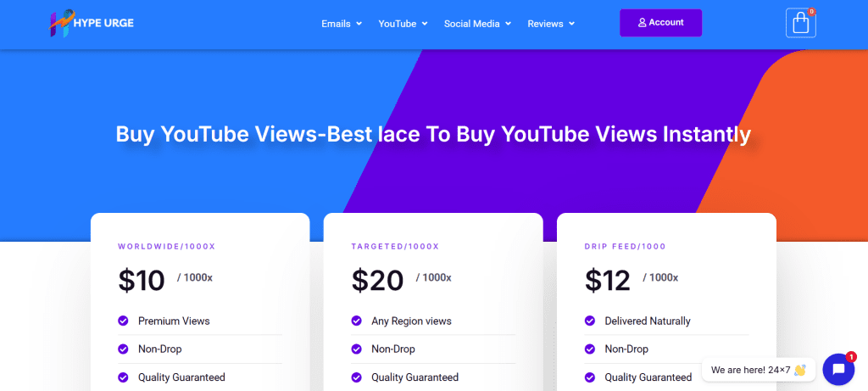Open the Social Media menu

click(x=477, y=24)
